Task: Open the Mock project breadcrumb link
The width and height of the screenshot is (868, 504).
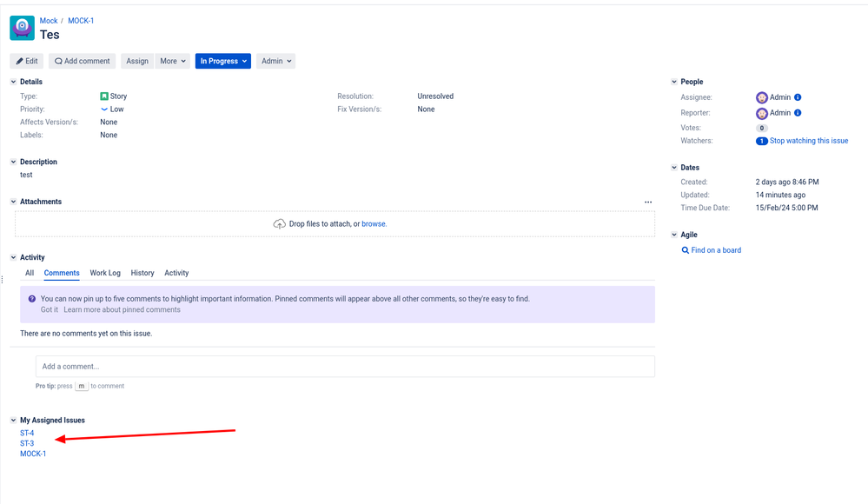Action: 48,21
